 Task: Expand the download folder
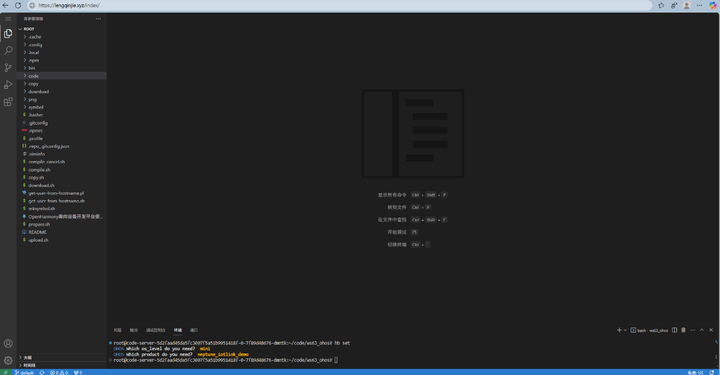coord(62,91)
